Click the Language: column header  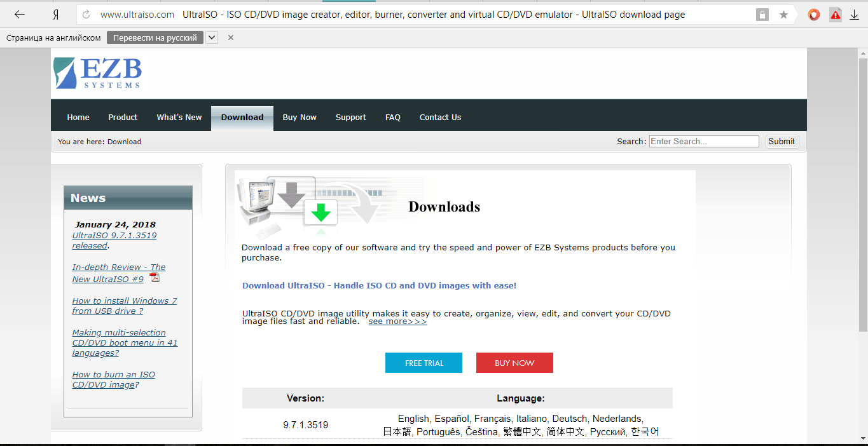(521, 398)
